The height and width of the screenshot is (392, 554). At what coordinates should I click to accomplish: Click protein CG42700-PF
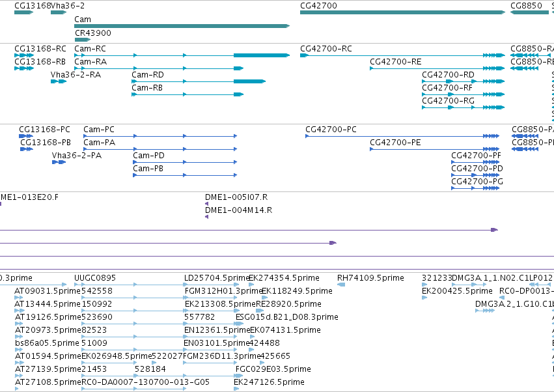[476, 162]
